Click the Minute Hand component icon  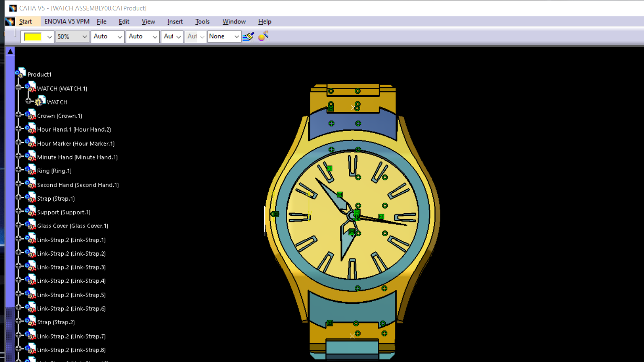(30, 156)
